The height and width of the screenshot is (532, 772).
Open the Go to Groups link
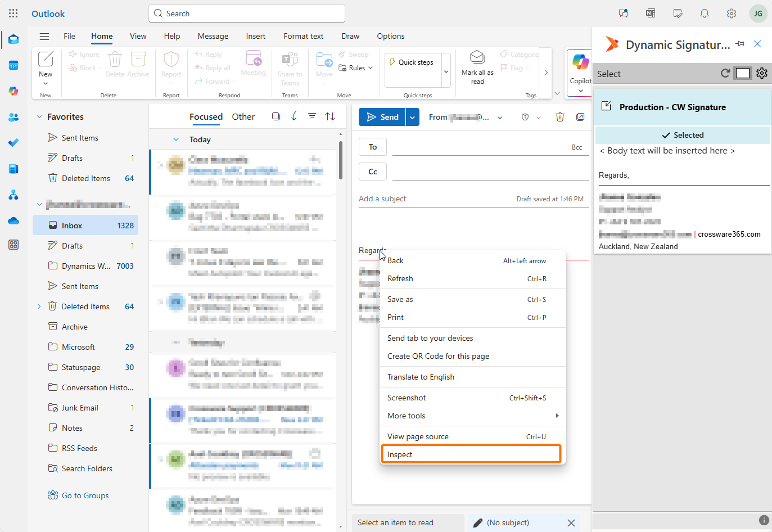[x=85, y=495]
